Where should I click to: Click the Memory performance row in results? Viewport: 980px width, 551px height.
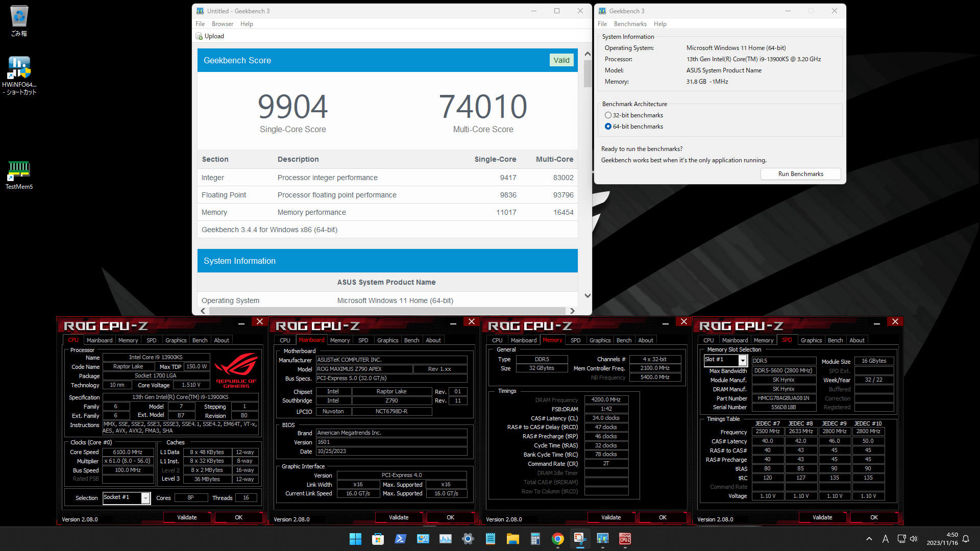coord(387,212)
